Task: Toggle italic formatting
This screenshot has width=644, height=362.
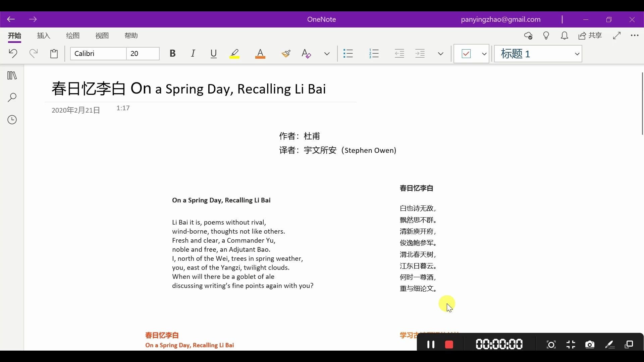Action: (193, 54)
